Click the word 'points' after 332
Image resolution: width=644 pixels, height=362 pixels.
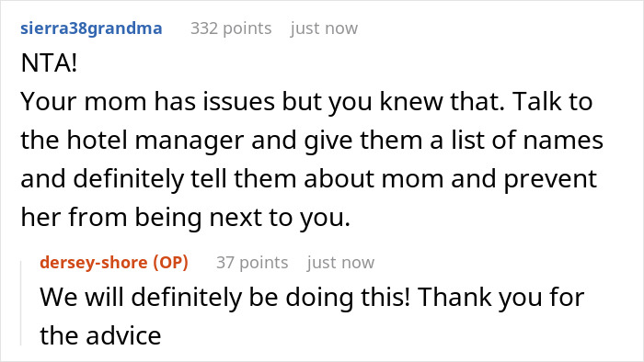[x=247, y=29]
